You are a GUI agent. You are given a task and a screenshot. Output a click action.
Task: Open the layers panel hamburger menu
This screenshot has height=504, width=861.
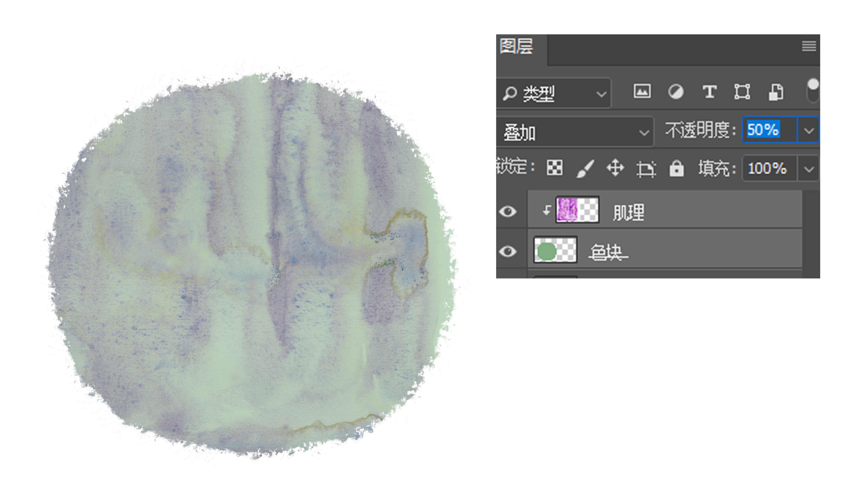click(x=809, y=46)
